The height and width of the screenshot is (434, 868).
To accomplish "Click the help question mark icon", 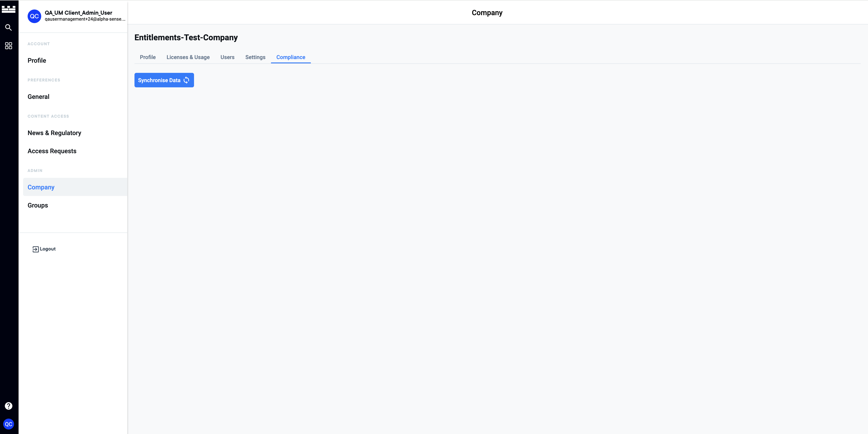I will tap(9, 406).
